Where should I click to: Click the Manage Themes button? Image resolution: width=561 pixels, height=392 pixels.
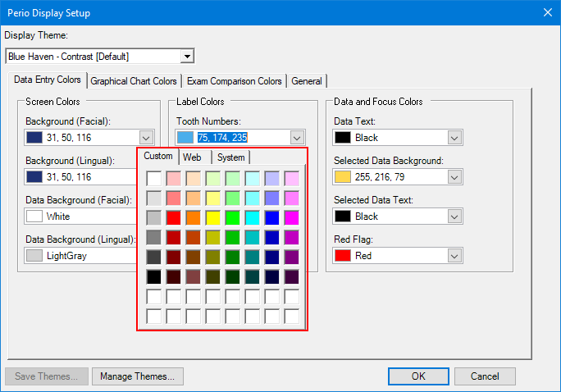click(x=137, y=376)
